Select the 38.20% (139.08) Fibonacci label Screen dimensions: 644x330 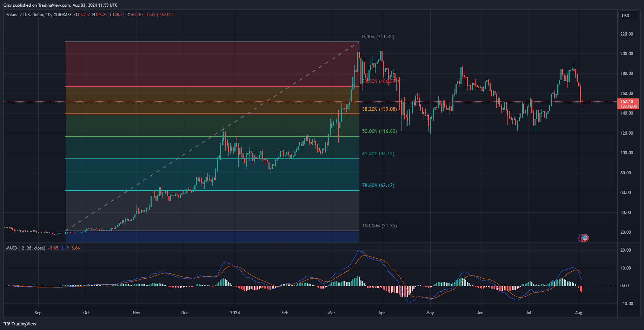(379, 109)
